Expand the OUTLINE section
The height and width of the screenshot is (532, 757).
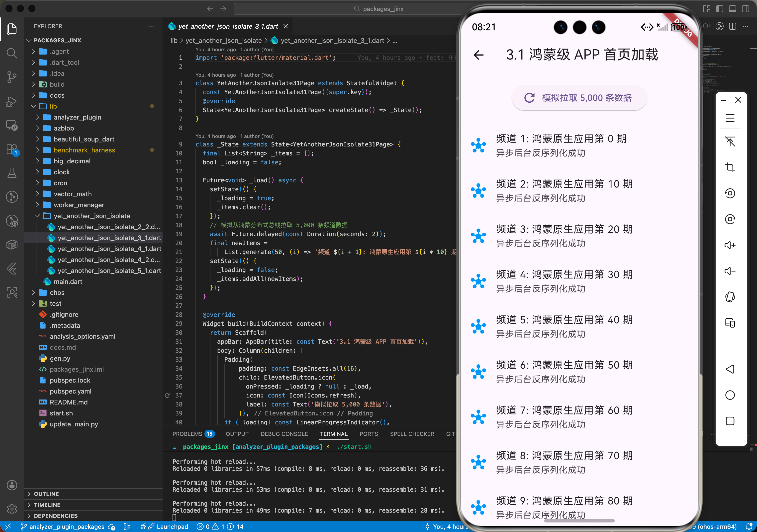[x=46, y=493]
